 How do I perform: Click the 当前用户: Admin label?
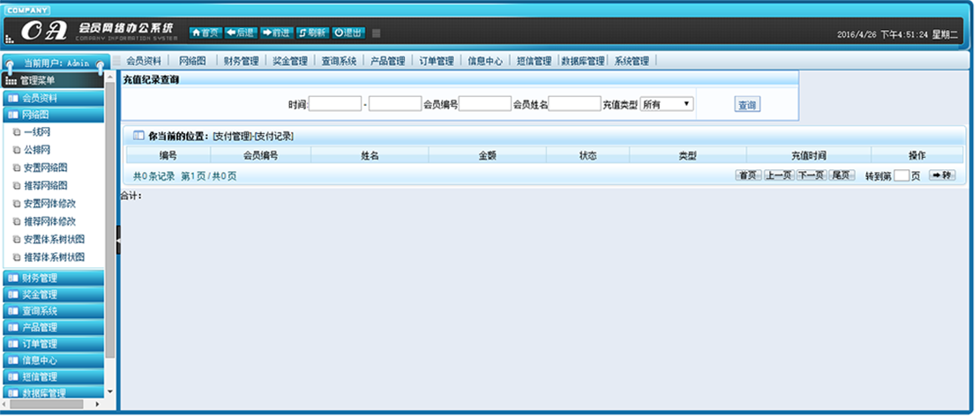coord(56,63)
